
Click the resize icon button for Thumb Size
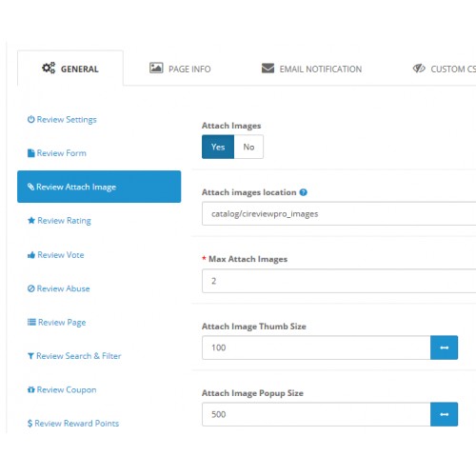(444, 347)
